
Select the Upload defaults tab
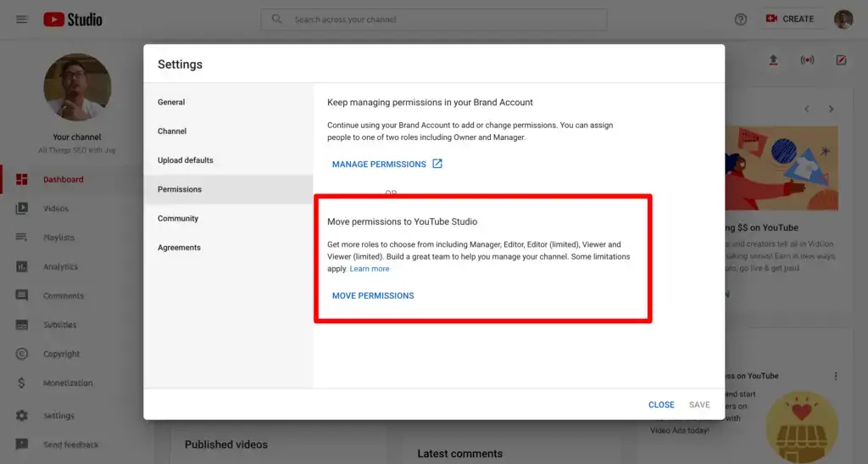pos(228,160)
